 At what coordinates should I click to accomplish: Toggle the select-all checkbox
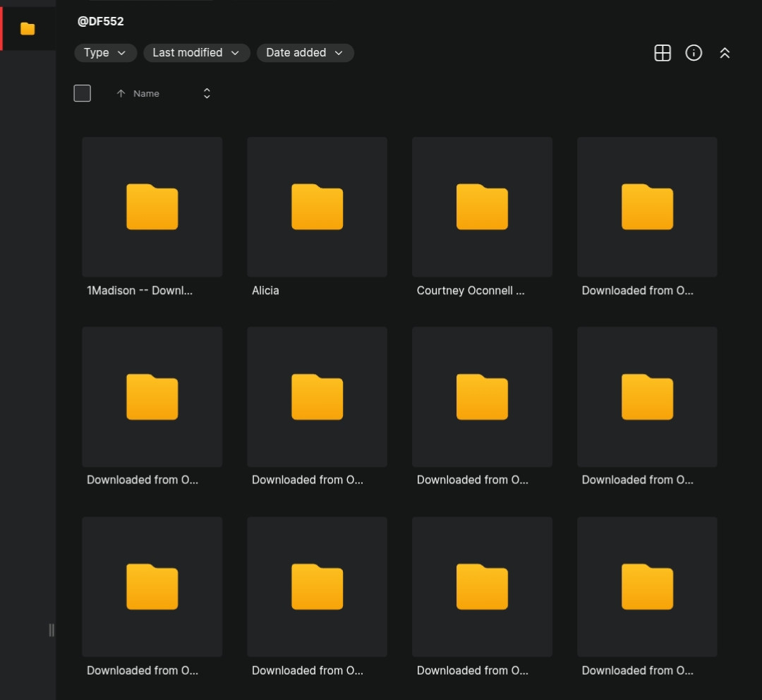(82, 93)
